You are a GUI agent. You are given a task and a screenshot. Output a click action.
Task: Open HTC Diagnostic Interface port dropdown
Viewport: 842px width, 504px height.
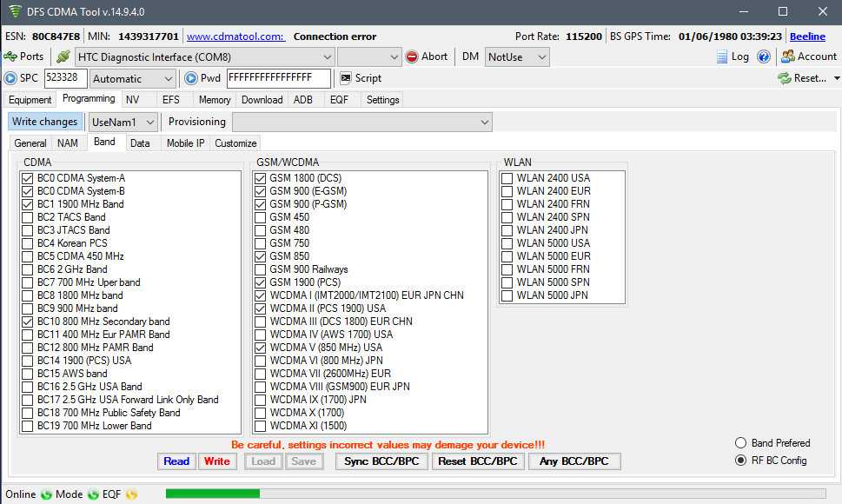(204, 56)
